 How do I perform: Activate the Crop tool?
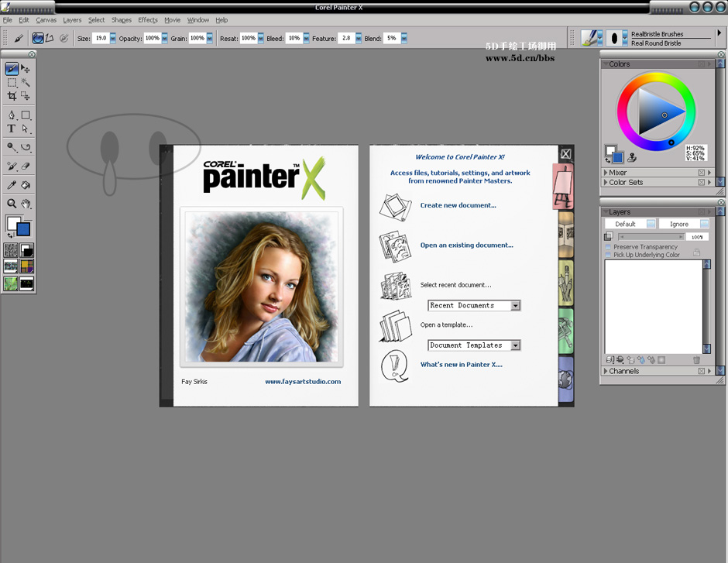click(x=12, y=96)
